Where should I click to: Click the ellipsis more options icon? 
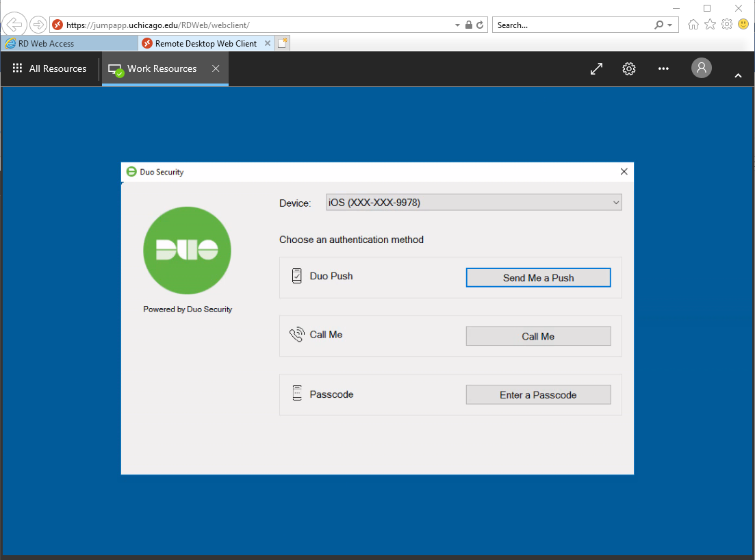click(x=663, y=68)
